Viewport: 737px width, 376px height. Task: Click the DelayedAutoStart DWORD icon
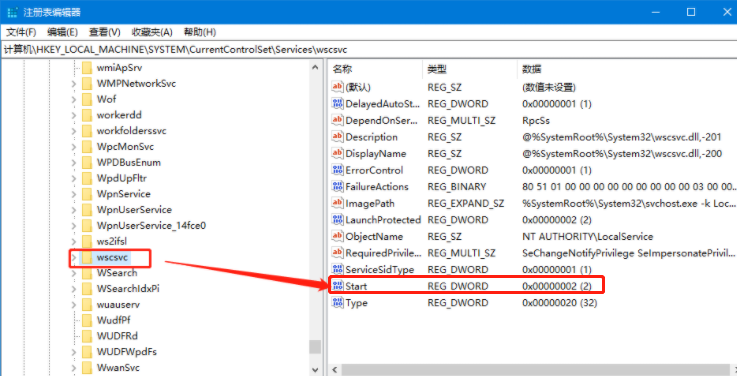337,104
